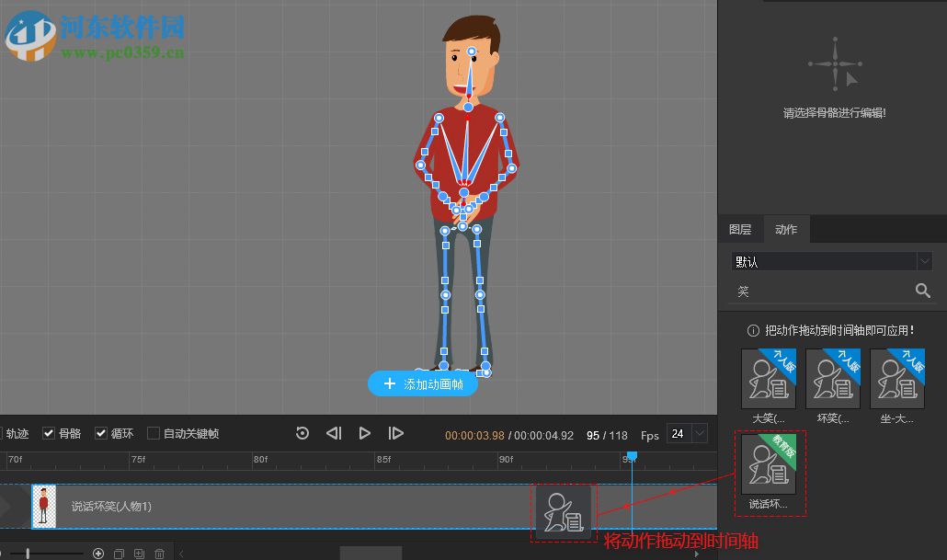Select the 大笑 action icon
This screenshot has width=947, height=560.
pyautogui.click(x=769, y=379)
